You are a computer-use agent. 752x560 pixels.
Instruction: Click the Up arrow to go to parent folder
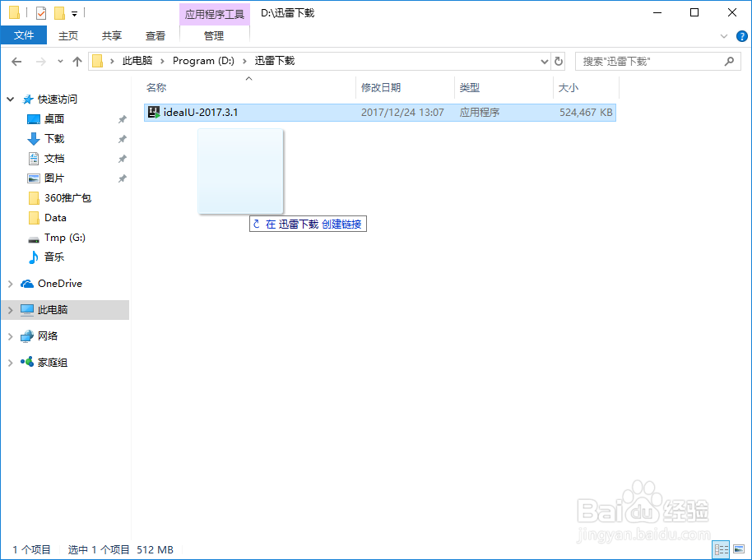[x=77, y=60]
